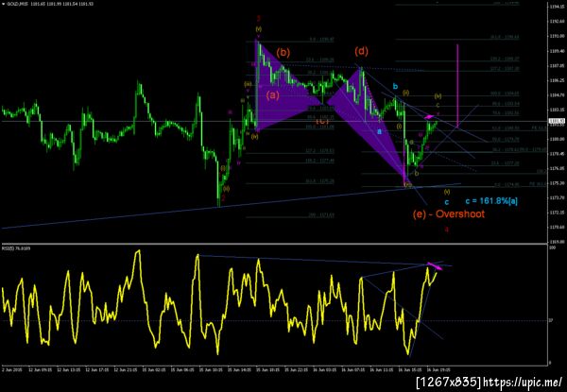Select the magenta vertical line on the chart
567x392 pixels.
point(457,85)
